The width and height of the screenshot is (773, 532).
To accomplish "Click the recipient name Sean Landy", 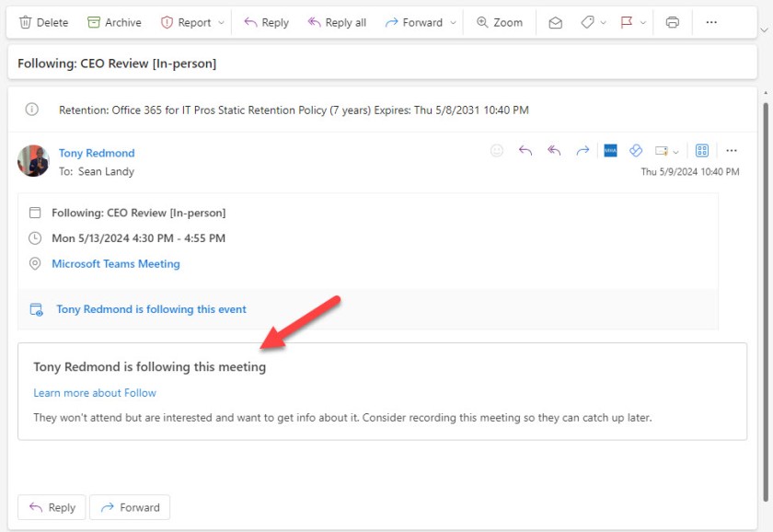I will (106, 171).
